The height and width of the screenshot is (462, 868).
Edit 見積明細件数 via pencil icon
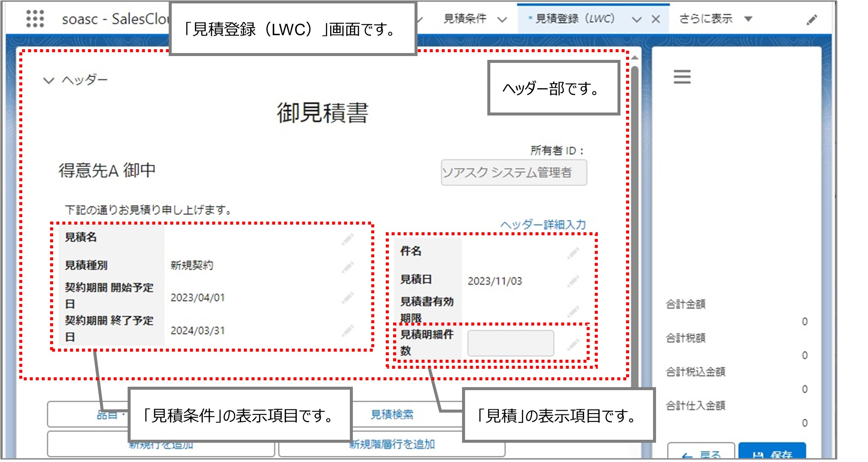pyautogui.click(x=573, y=344)
